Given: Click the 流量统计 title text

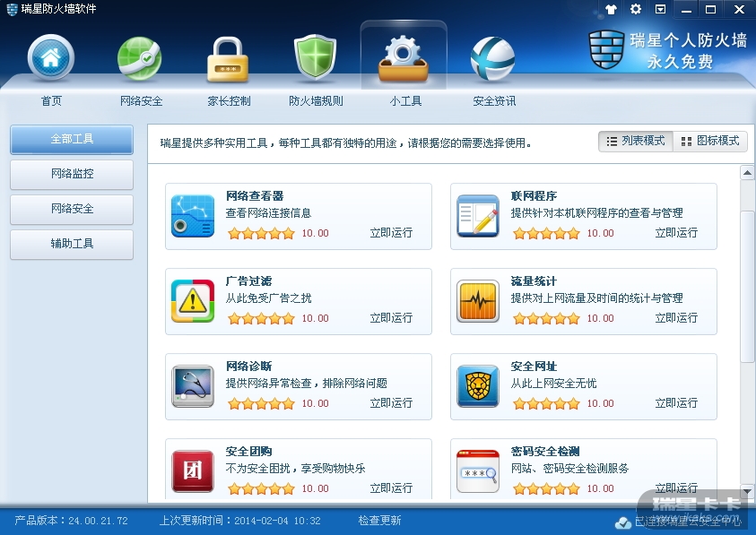Looking at the screenshot, I should click(534, 281).
